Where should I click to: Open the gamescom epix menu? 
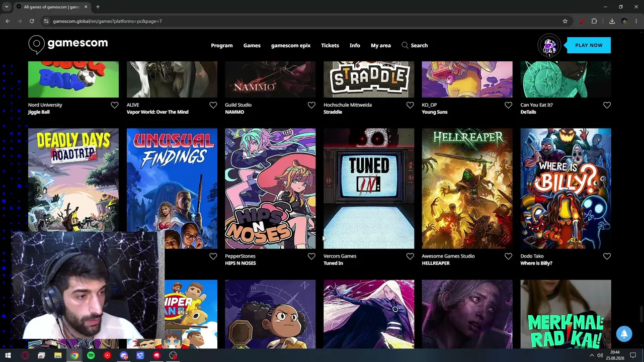(x=291, y=45)
